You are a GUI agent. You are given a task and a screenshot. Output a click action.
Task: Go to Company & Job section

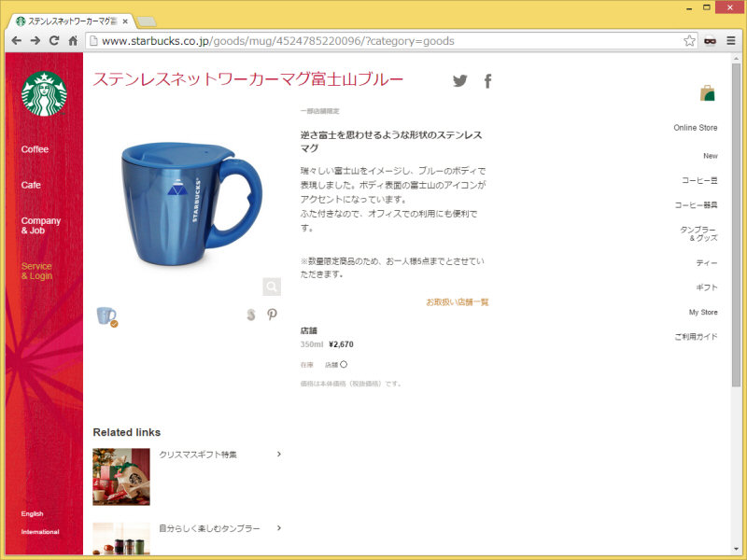click(41, 226)
